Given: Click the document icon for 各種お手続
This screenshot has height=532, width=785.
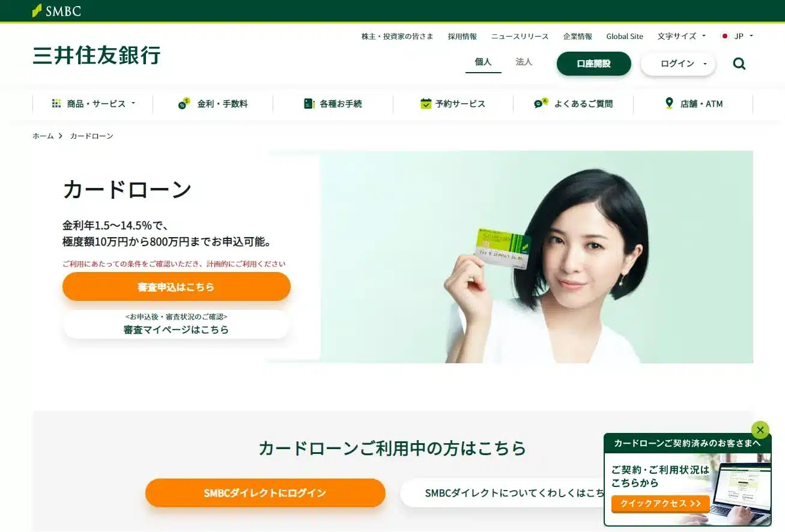Looking at the screenshot, I should [x=309, y=104].
